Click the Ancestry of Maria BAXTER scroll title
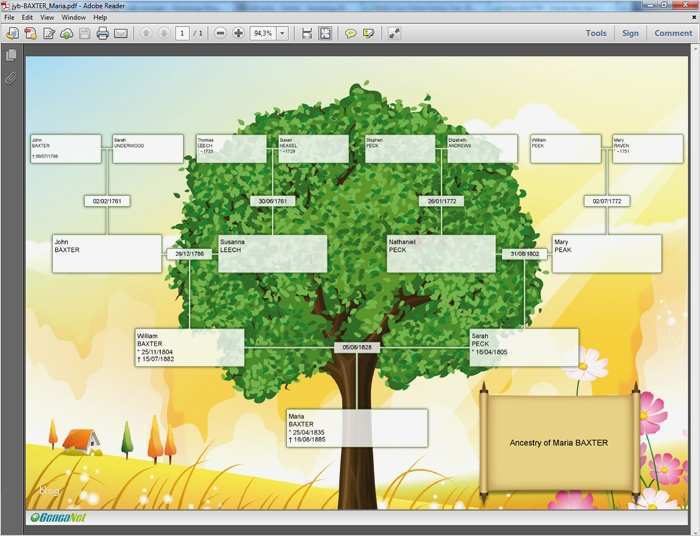The image size is (700, 536). pyautogui.click(x=558, y=443)
